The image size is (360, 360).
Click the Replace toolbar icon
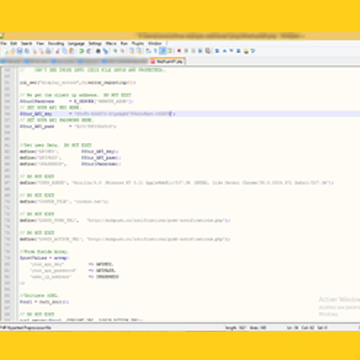tap(105, 51)
